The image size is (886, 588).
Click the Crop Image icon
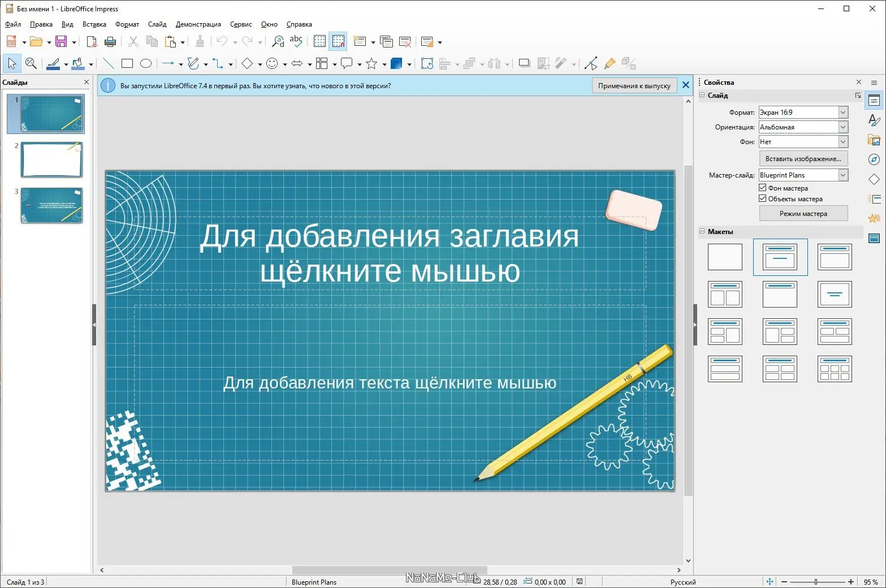(x=543, y=63)
